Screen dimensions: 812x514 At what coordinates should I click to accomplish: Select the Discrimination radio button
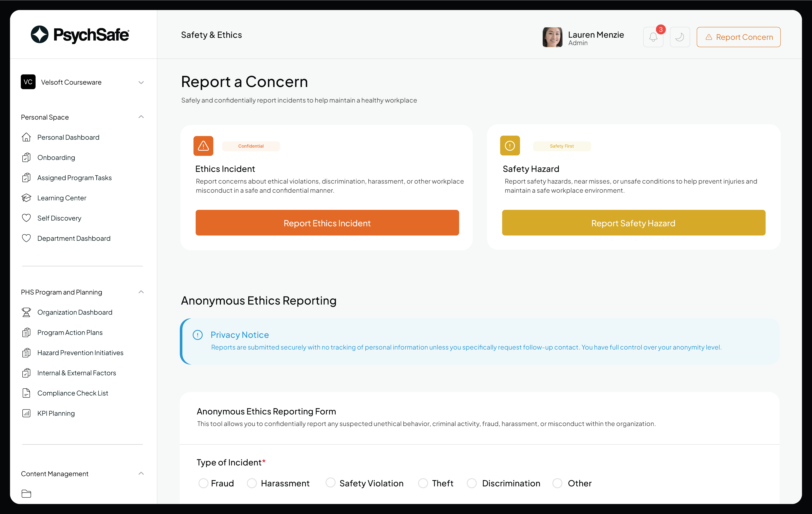[472, 483]
